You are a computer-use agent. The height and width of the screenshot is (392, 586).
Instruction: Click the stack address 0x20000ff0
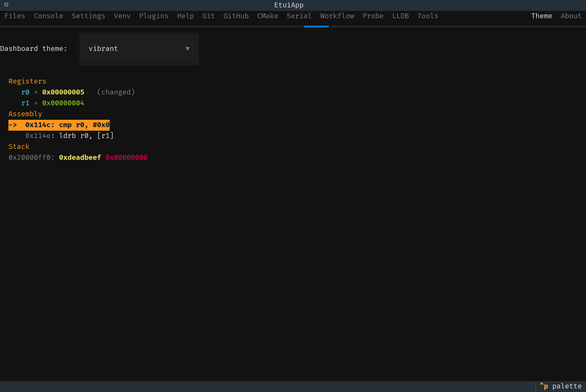pos(30,157)
